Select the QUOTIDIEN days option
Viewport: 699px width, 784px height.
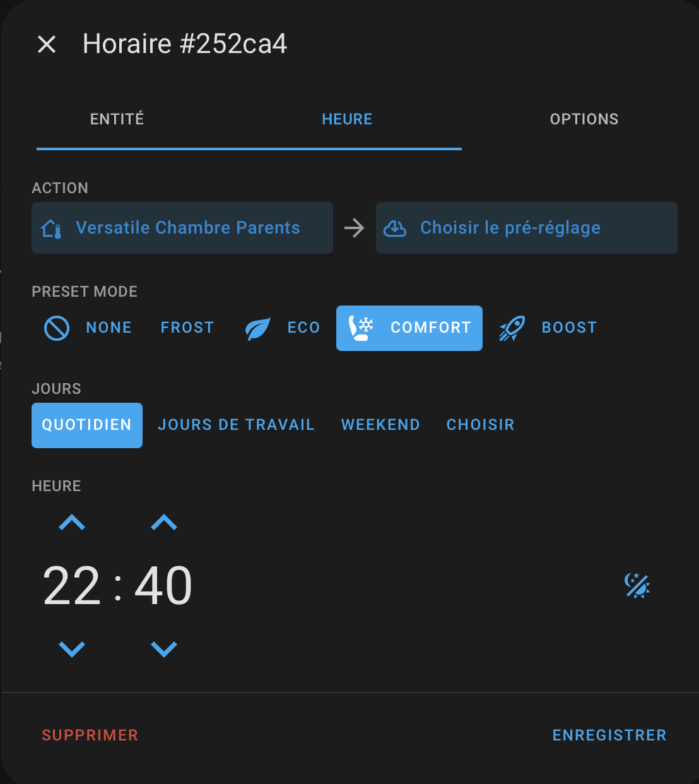[x=87, y=425]
